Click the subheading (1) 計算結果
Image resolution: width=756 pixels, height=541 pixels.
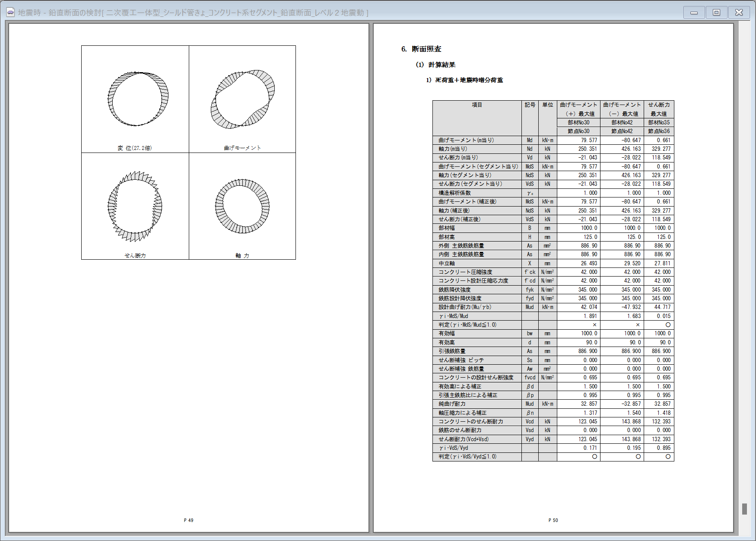pyautogui.click(x=435, y=65)
